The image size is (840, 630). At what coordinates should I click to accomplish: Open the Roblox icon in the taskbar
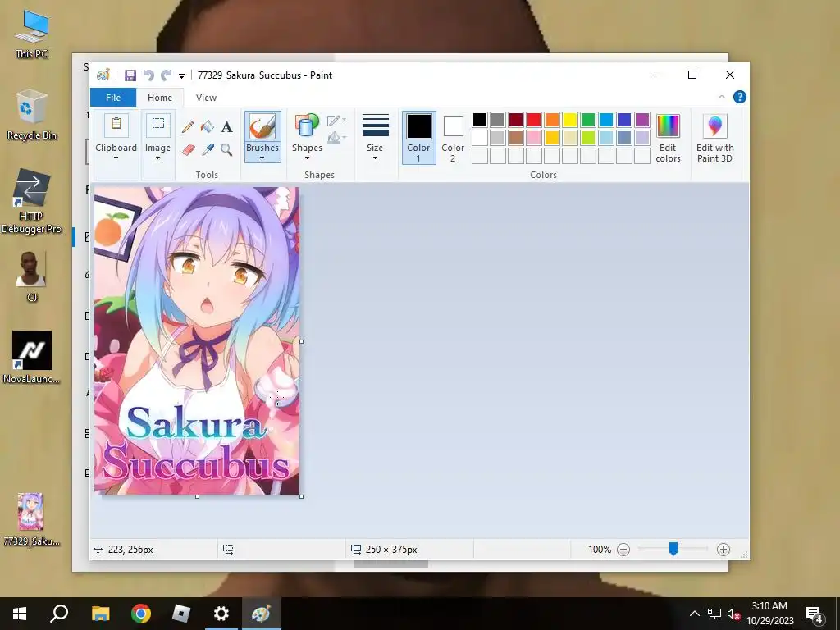(181, 614)
